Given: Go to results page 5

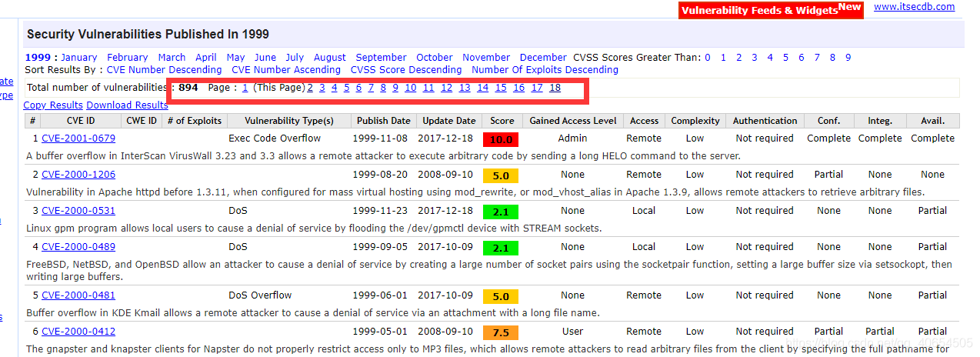Looking at the screenshot, I should 347,88.
